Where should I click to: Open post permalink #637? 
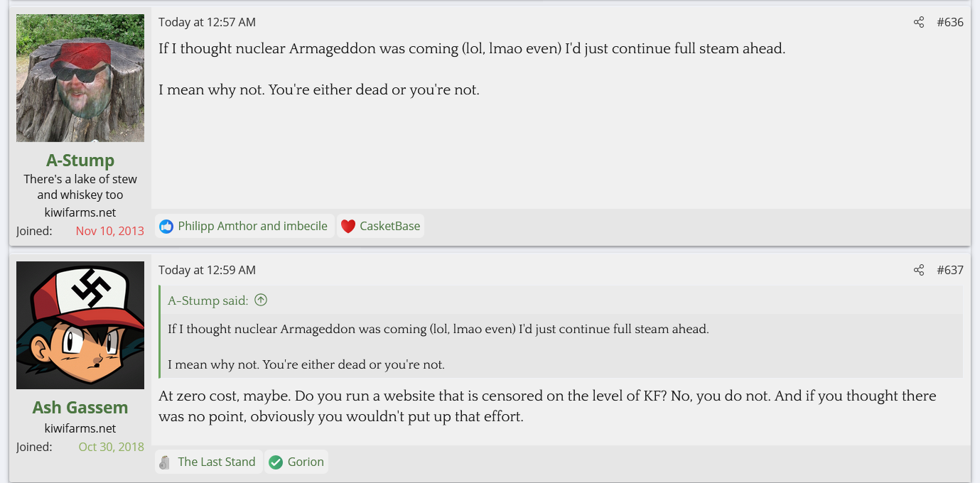tap(950, 271)
